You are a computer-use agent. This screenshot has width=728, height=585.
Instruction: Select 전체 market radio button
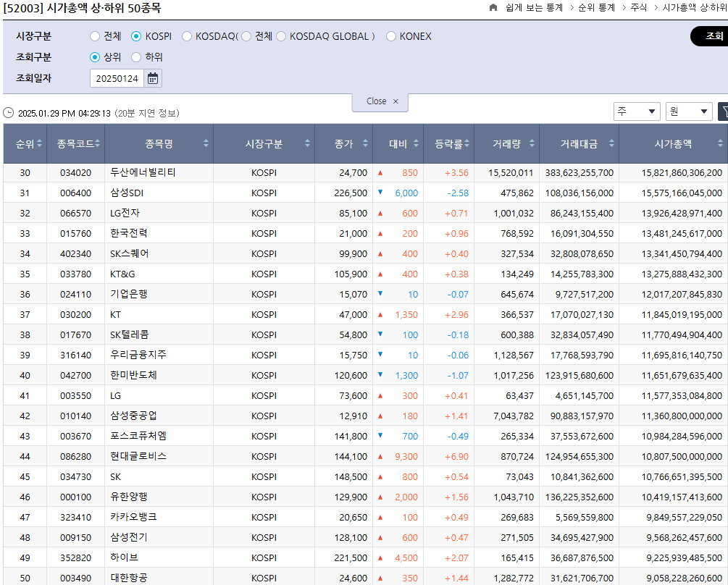95,36
